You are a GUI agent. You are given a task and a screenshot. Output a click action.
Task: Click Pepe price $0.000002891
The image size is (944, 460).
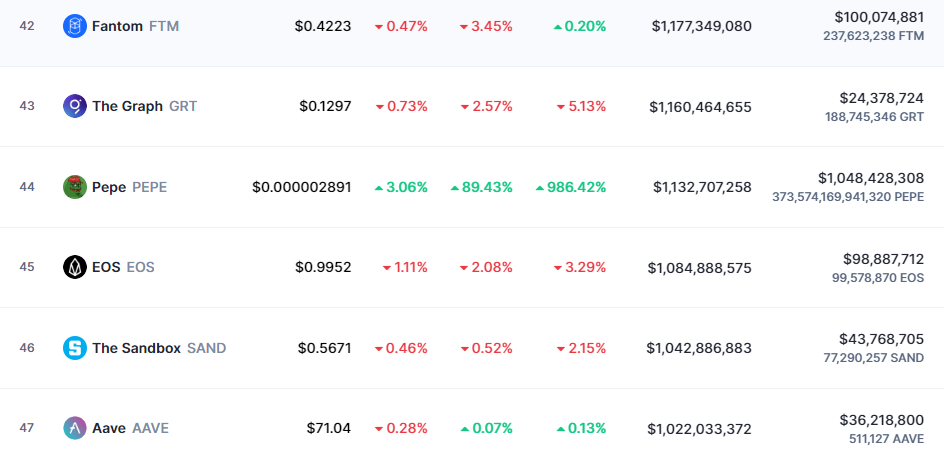point(301,187)
